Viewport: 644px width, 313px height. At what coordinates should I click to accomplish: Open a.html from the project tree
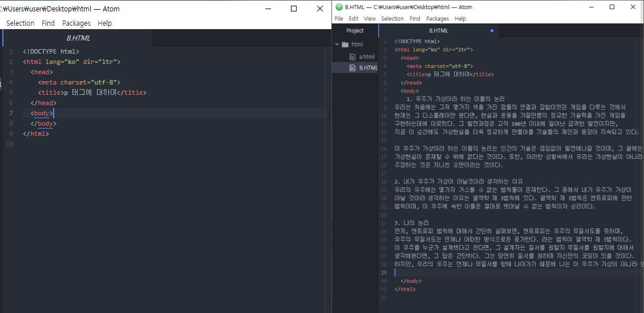(367, 57)
